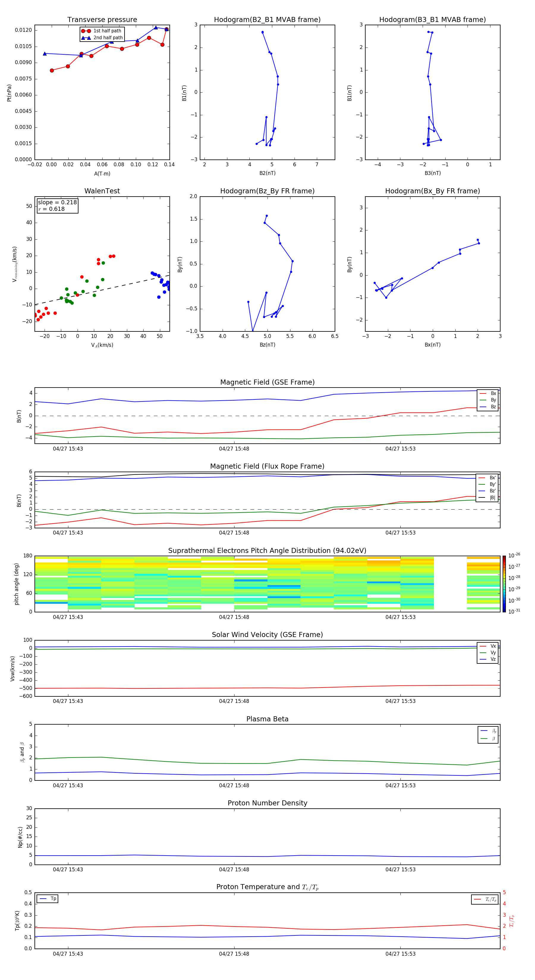Viewport: 535px width, 980px height.
Task: Select the βp legend entry in Plasma Beta
Action: pos(488,731)
